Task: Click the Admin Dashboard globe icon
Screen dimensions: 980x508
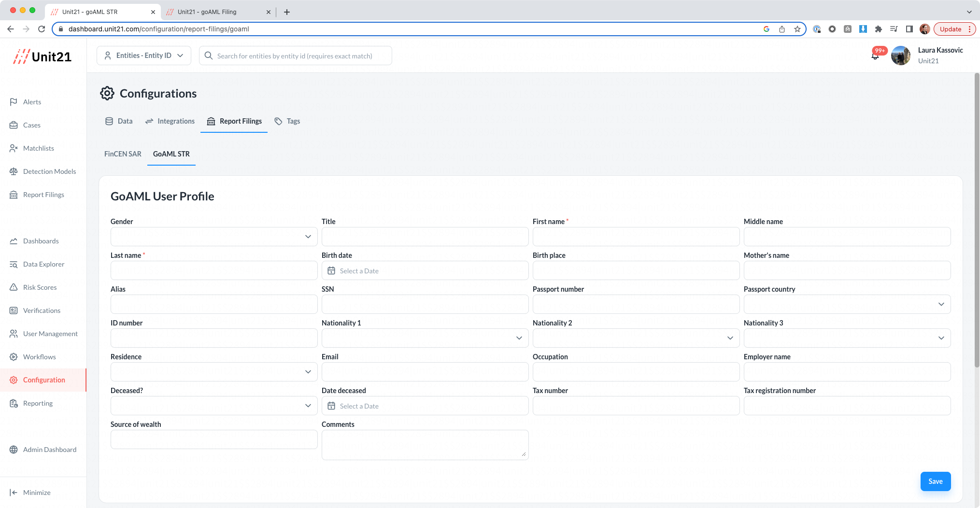Action: [x=14, y=450]
